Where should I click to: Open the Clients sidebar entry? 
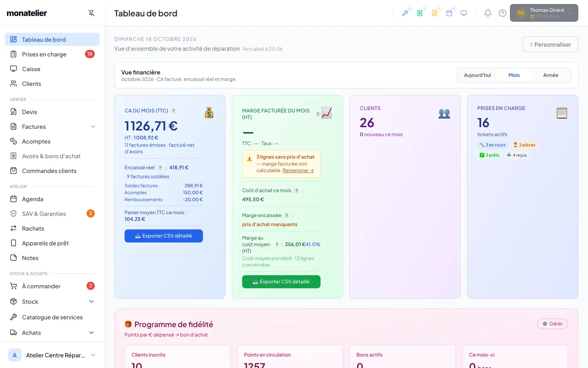pyautogui.click(x=52, y=84)
